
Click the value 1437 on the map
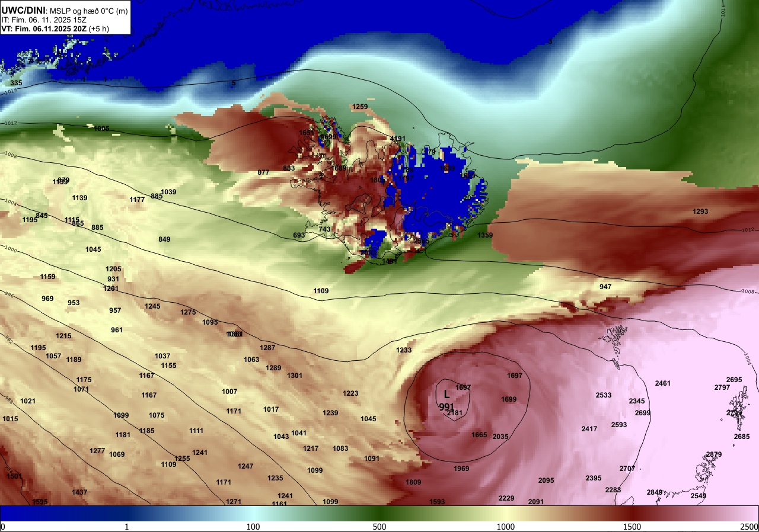[79, 492]
